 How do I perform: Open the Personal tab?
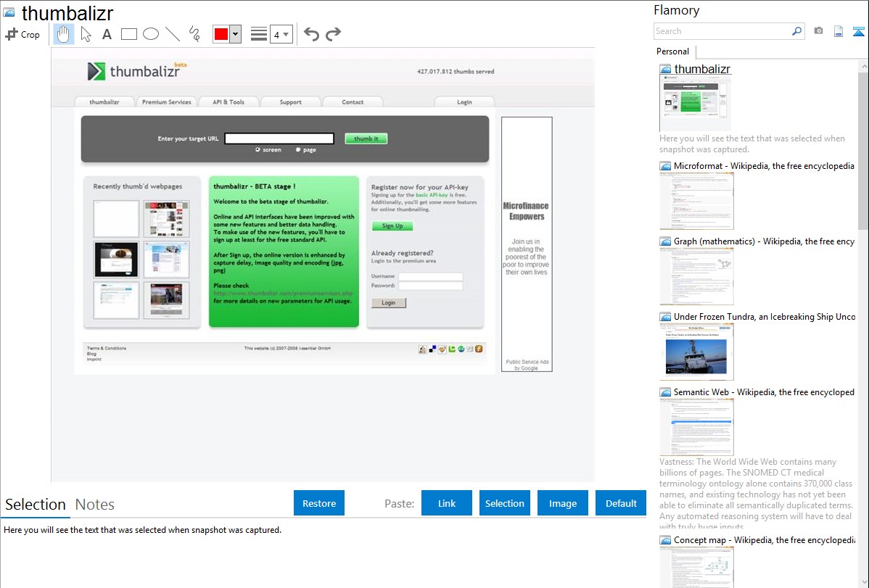[672, 51]
